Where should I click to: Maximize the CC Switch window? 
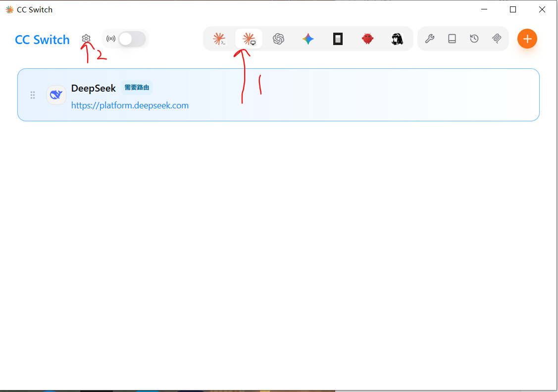point(513,9)
